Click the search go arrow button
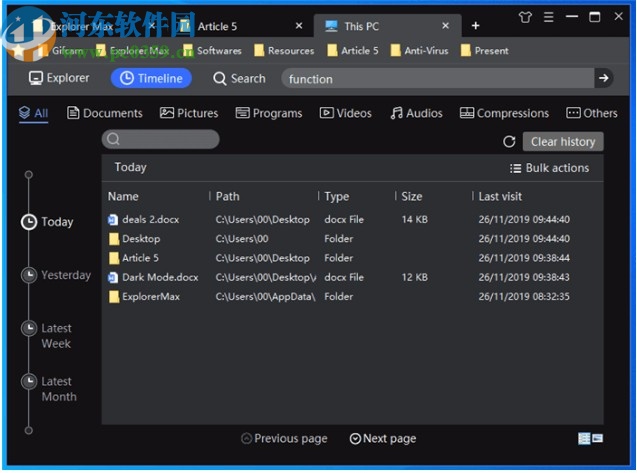This screenshot has width=637, height=473. click(x=602, y=78)
